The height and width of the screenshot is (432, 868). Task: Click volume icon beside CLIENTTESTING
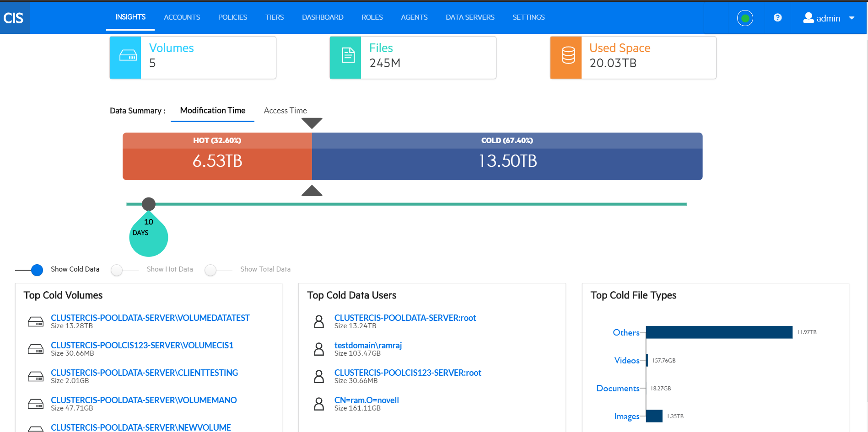click(36, 377)
